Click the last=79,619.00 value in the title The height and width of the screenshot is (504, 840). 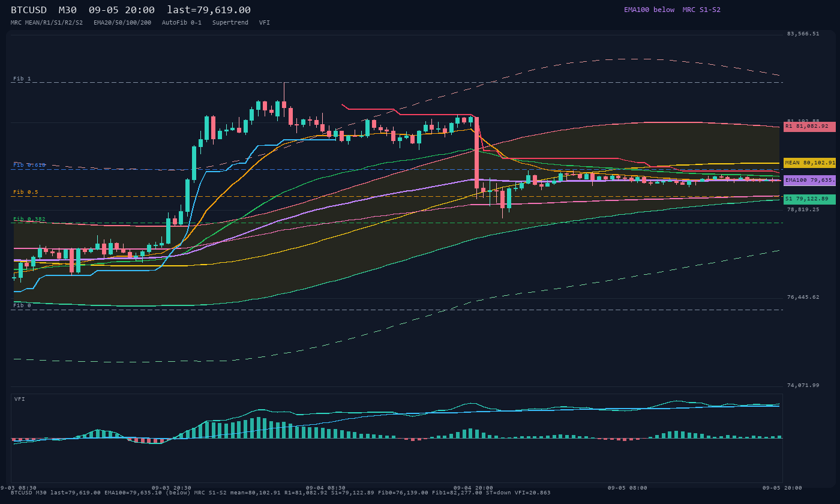tap(209, 10)
